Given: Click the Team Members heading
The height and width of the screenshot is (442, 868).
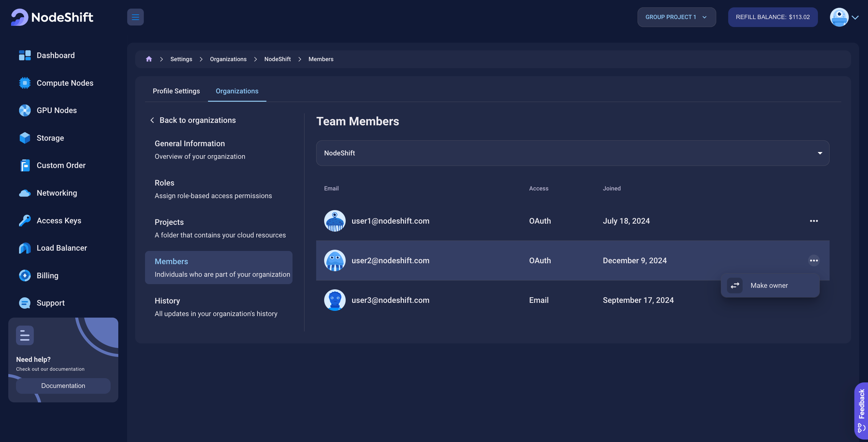Looking at the screenshot, I should (x=358, y=121).
